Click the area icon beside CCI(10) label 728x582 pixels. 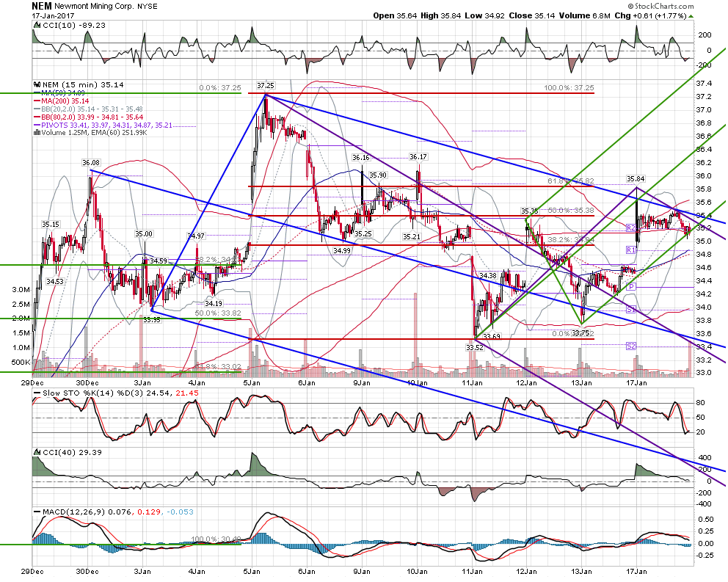pos(37,25)
